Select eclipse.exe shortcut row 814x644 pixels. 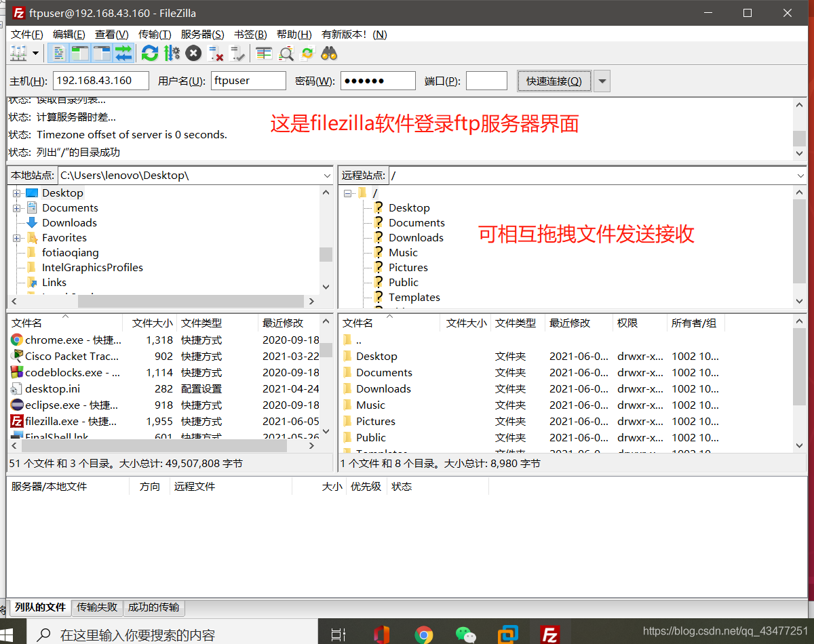click(x=163, y=405)
